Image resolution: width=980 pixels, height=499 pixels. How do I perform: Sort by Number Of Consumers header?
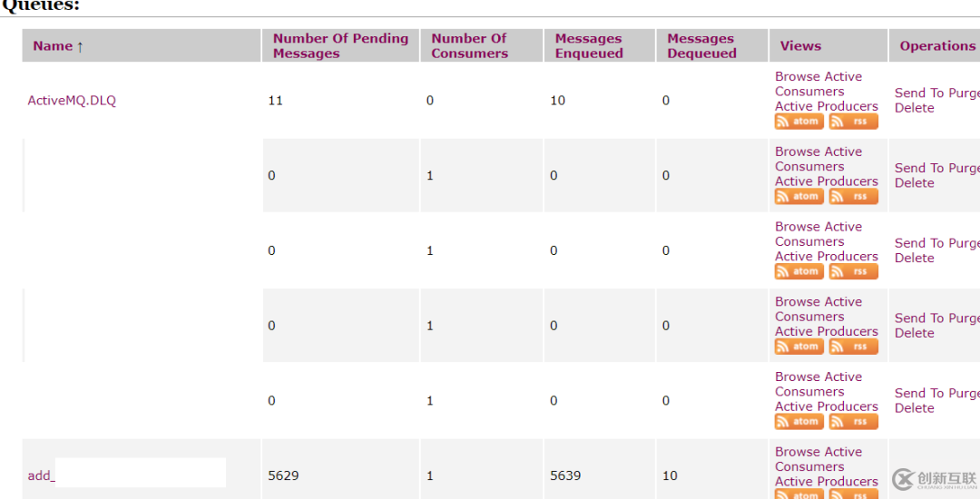469,45
